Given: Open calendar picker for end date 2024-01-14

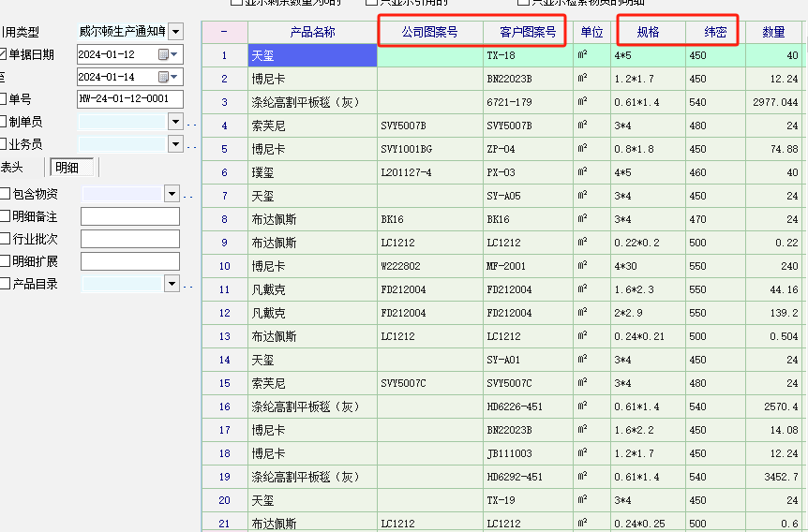Looking at the screenshot, I should (x=168, y=77).
